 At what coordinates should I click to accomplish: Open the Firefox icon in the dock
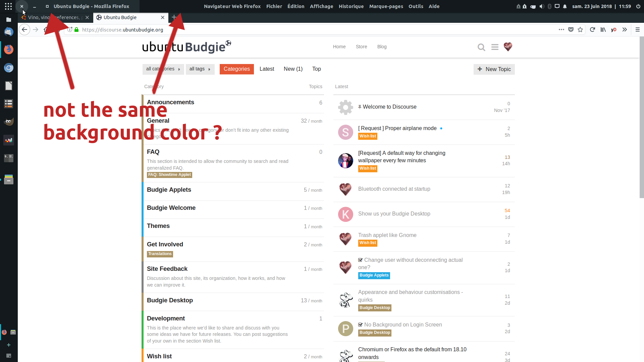(x=9, y=49)
